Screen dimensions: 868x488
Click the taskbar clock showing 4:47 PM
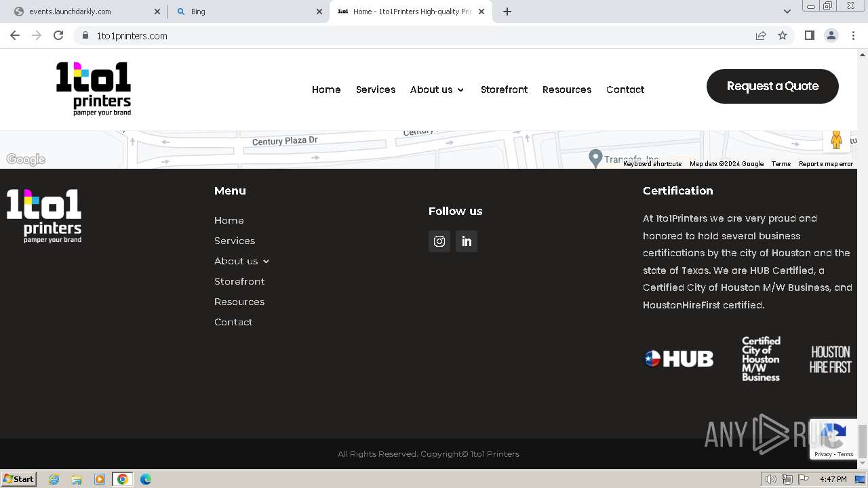(x=833, y=479)
